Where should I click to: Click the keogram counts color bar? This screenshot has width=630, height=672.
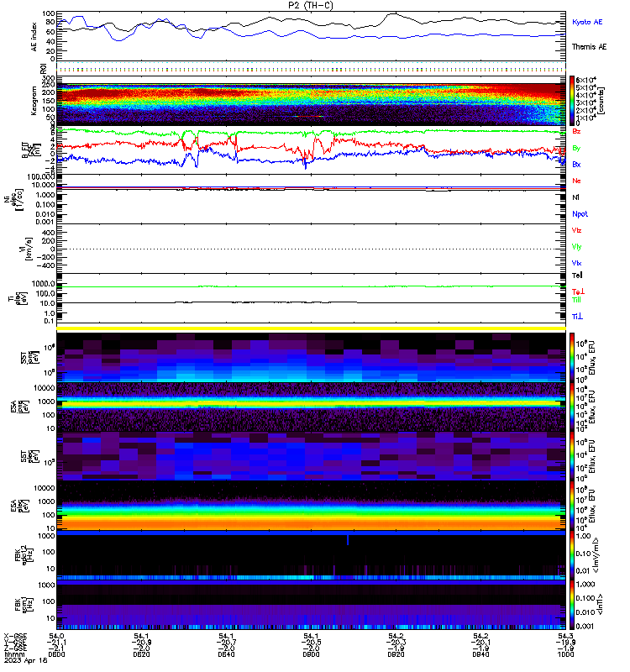point(572,100)
